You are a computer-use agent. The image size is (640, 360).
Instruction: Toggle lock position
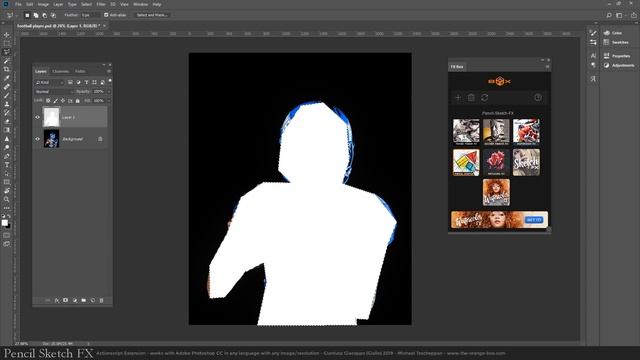63,100
